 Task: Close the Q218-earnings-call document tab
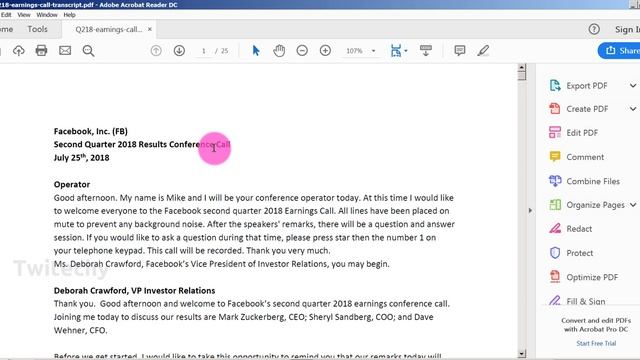[x=150, y=29]
